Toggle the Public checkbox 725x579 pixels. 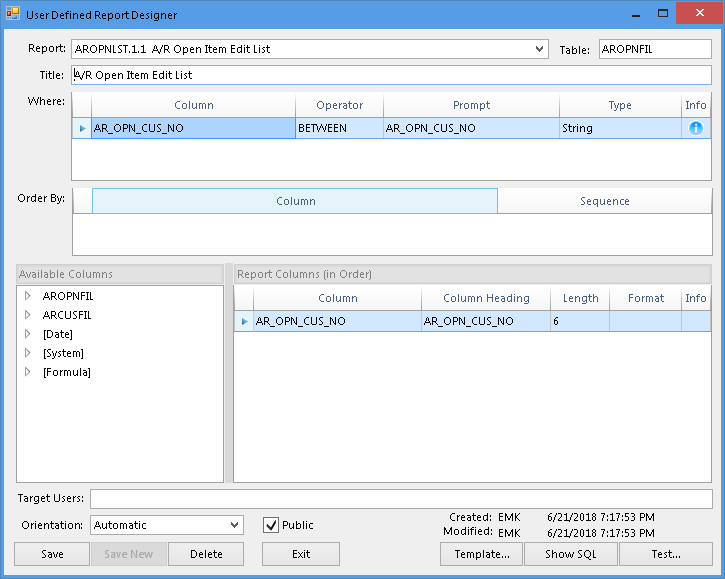pos(271,525)
